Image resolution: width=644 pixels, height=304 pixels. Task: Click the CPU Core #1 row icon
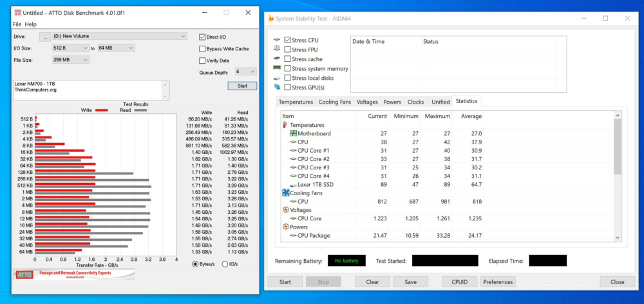(x=293, y=150)
